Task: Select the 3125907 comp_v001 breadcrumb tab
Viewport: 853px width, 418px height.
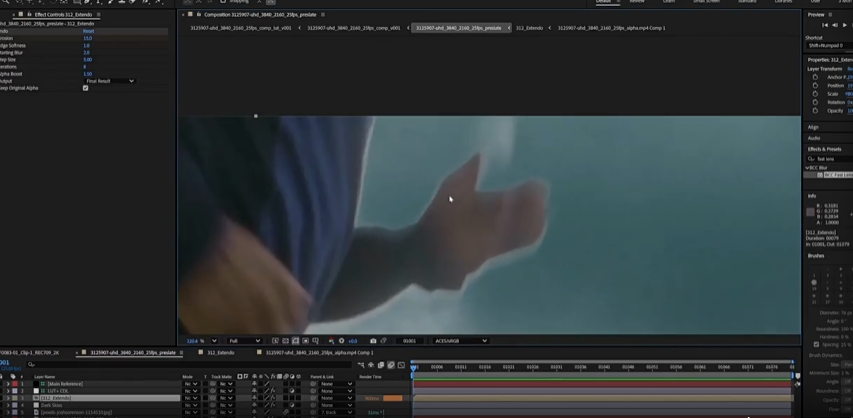Action: coord(354,28)
